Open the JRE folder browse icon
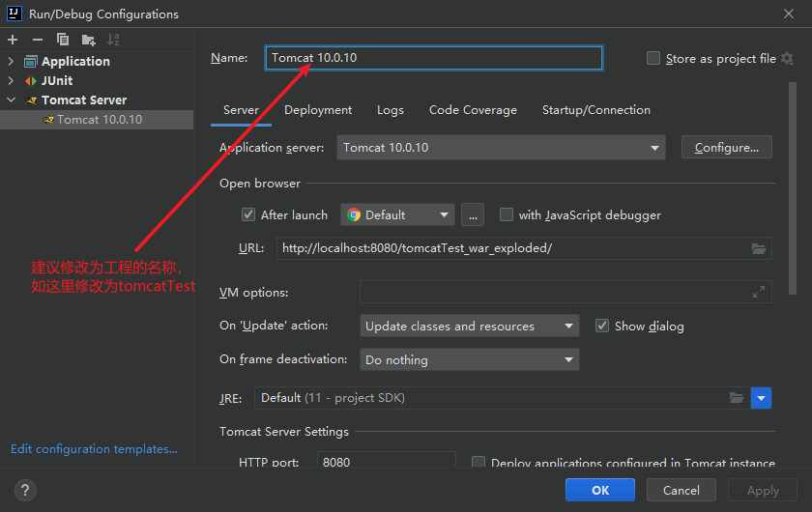This screenshot has width=812, height=512. point(737,398)
